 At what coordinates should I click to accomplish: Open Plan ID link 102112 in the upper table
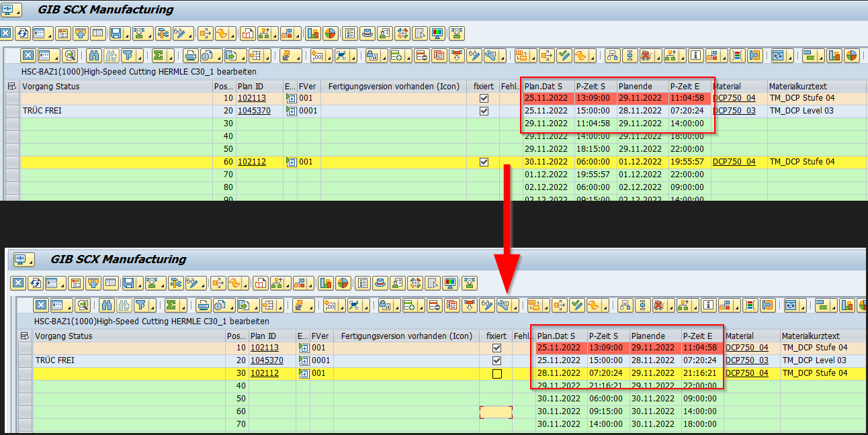252,162
